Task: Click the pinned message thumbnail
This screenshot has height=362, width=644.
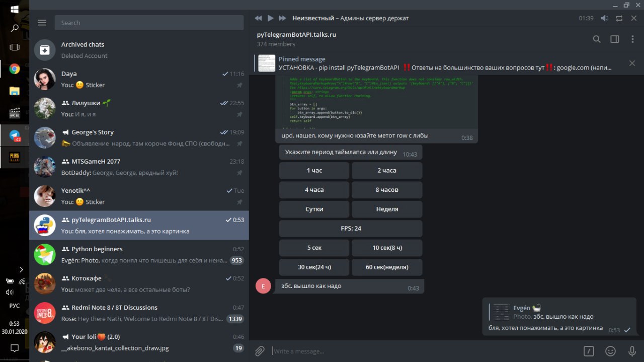Action: pyautogui.click(x=267, y=63)
